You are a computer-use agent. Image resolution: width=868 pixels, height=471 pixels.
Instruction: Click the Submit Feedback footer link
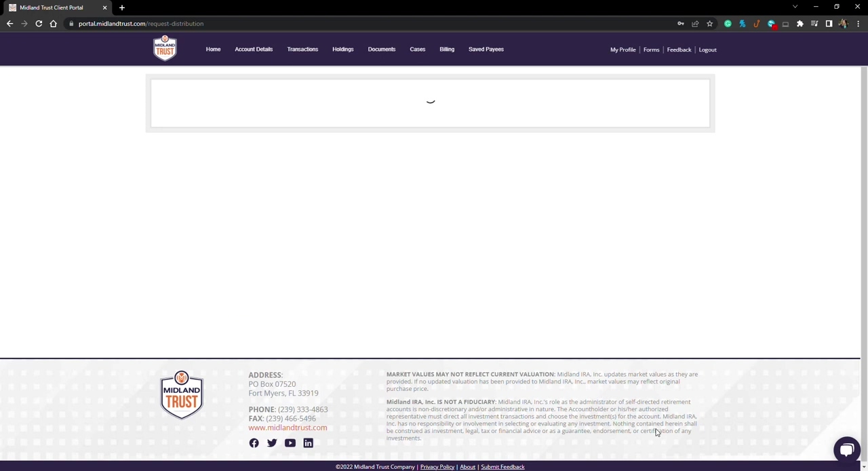click(502, 467)
